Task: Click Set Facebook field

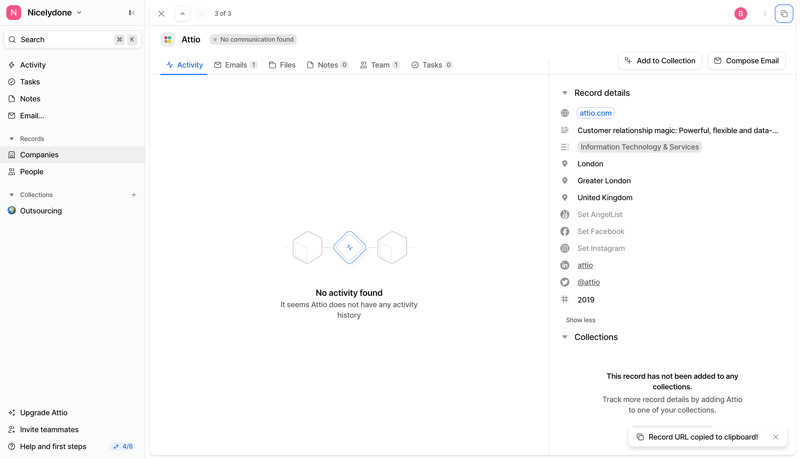Action: (601, 232)
